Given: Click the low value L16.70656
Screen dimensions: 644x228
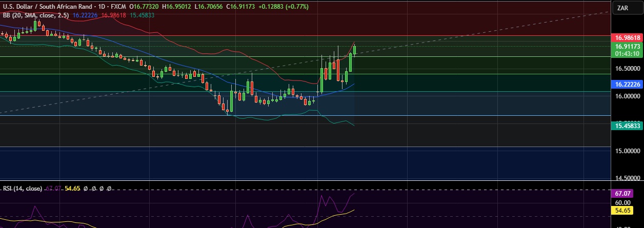Looking at the screenshot, I should click(x=209, y=7).
